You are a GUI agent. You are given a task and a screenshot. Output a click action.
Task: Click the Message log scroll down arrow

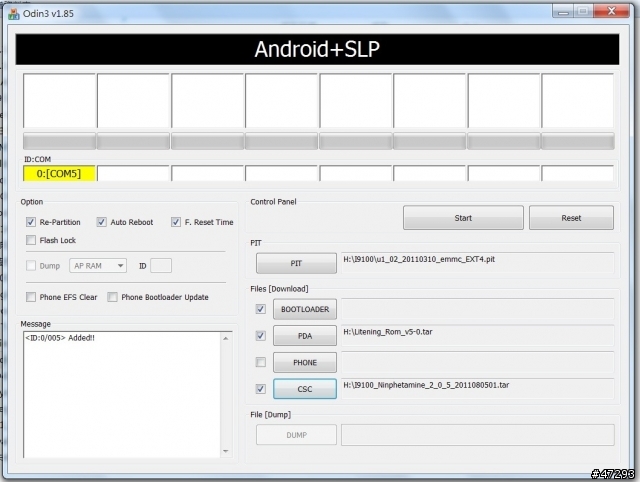coord(226,451)
